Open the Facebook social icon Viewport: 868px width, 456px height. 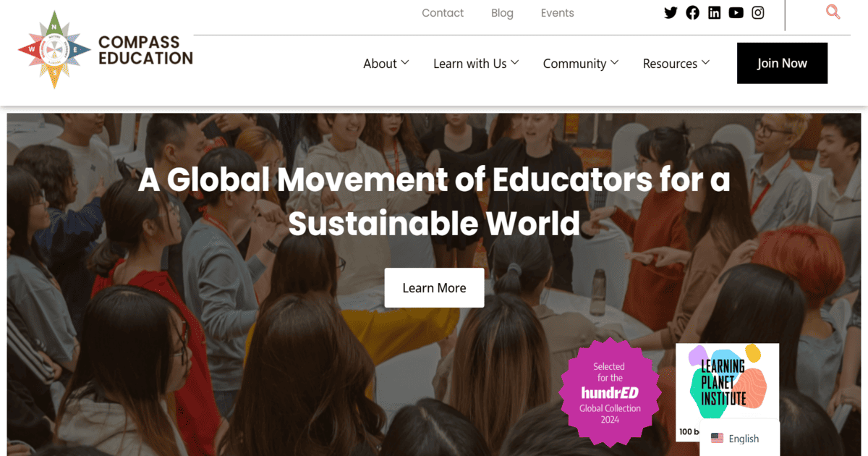(692, 12)
